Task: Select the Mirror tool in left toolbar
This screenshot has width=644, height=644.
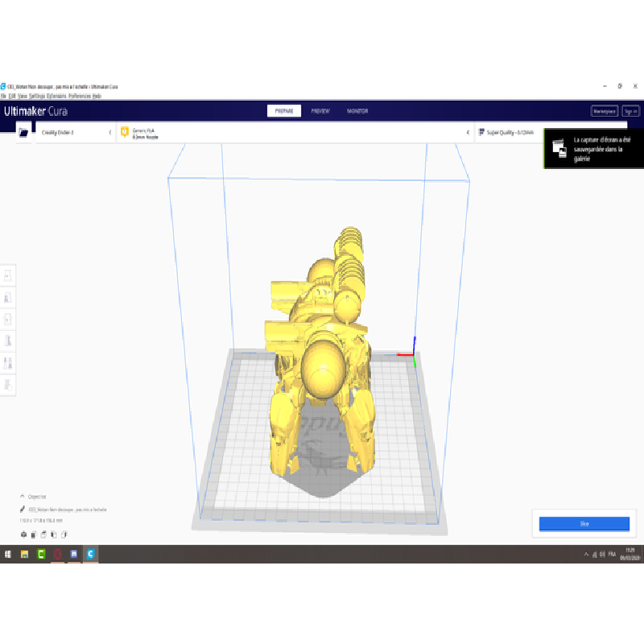Action: tap(8, 341)
